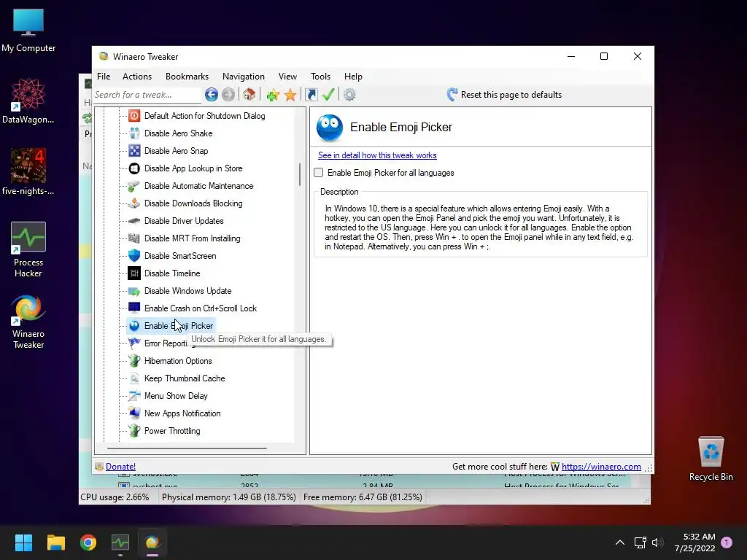747x560 pixels.
Task: Click the taskbar clock showing 5:32 AM
Action: pyautogui.click(x=695, y=542)
